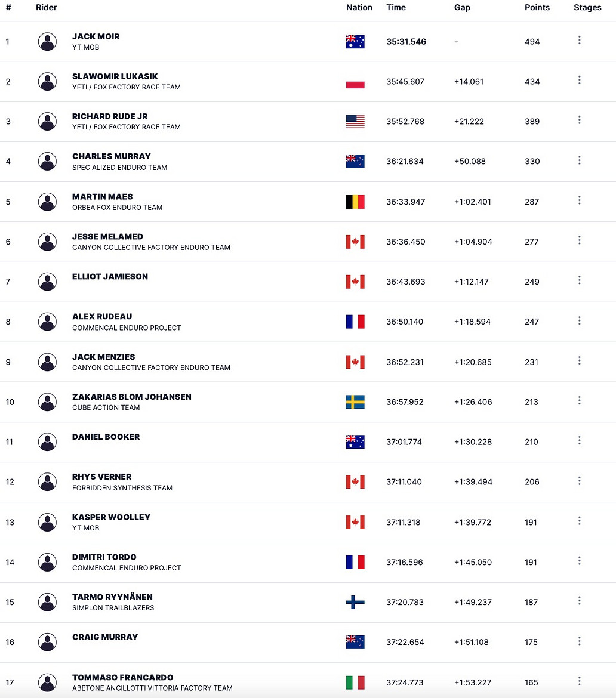
Task: Click the Belgium flag for Martin Maes
Action: pos(355,202)
